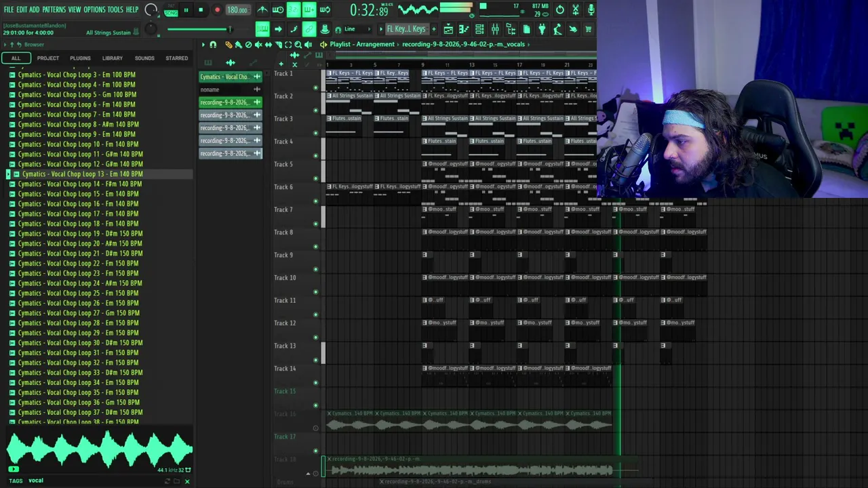Select the playlist Playback speaker tool
The width and height of the screenshot is (868, 488).
tap(309, 45)
